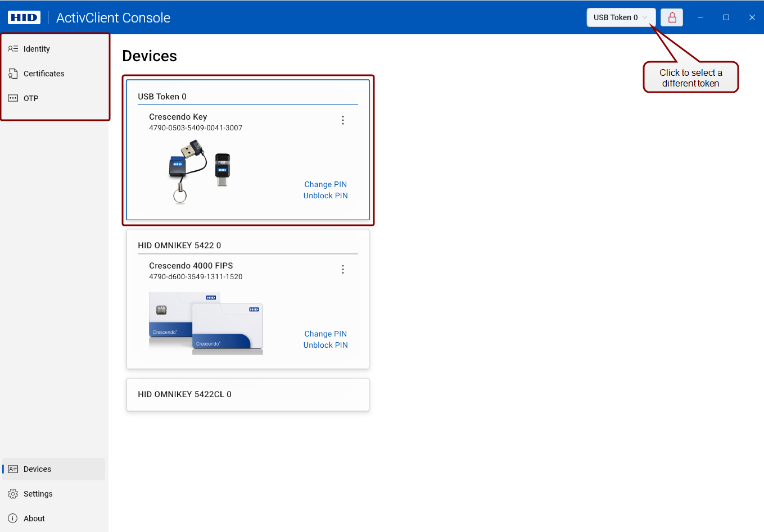The height and width of the screenshot is (532, 764).
Task: Click the OTP icon in sidebar
Action: point(13,98)
